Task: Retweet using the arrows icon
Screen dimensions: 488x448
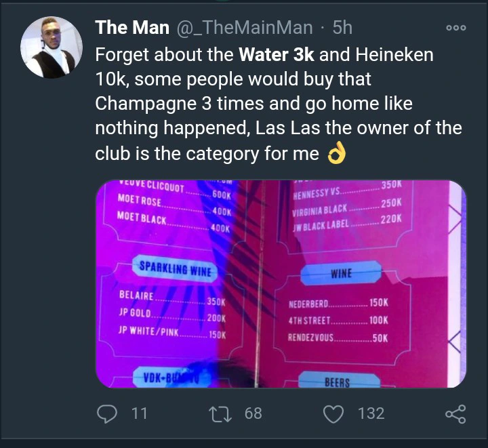Action: click(220, 414)
